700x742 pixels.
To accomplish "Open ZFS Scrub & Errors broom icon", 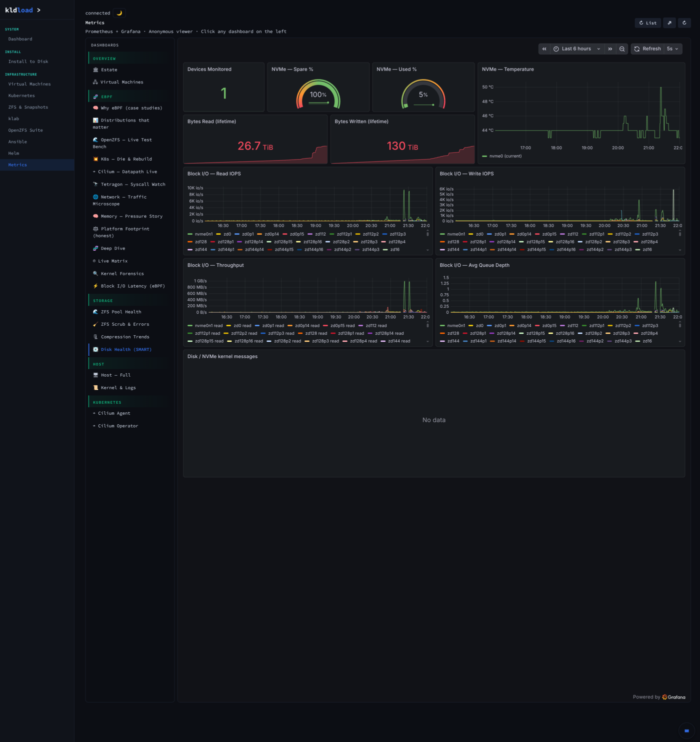I will pos(95,324).
